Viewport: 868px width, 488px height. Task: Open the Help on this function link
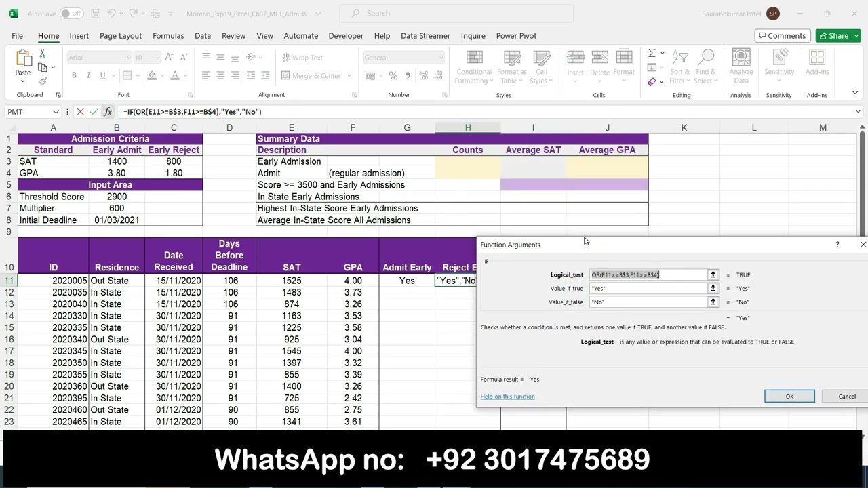point(507,396)
